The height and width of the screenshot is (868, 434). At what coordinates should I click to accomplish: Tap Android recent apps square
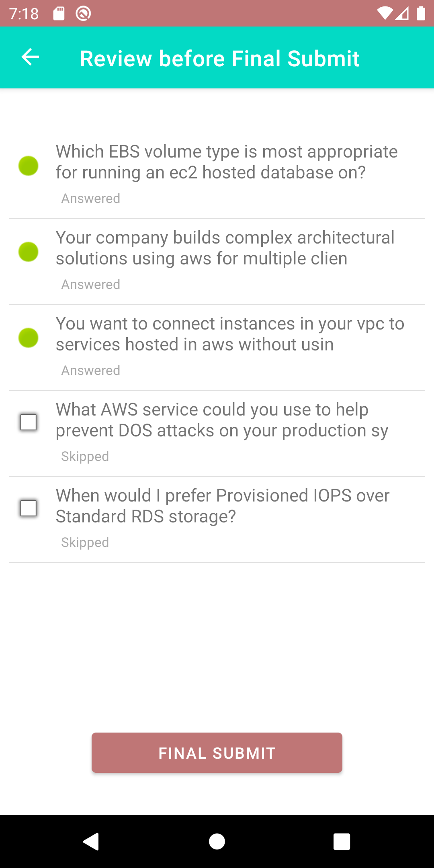(342, 841)
